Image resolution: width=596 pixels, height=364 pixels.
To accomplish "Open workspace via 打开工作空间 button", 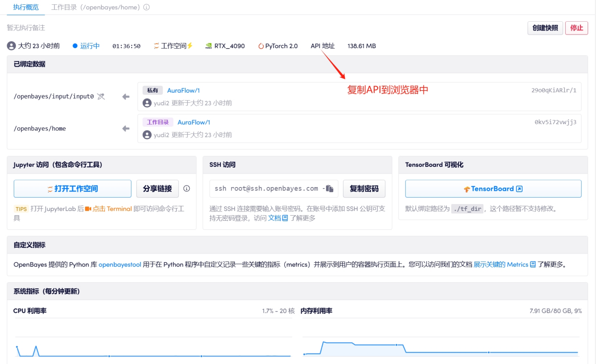I will pos(72,189).
